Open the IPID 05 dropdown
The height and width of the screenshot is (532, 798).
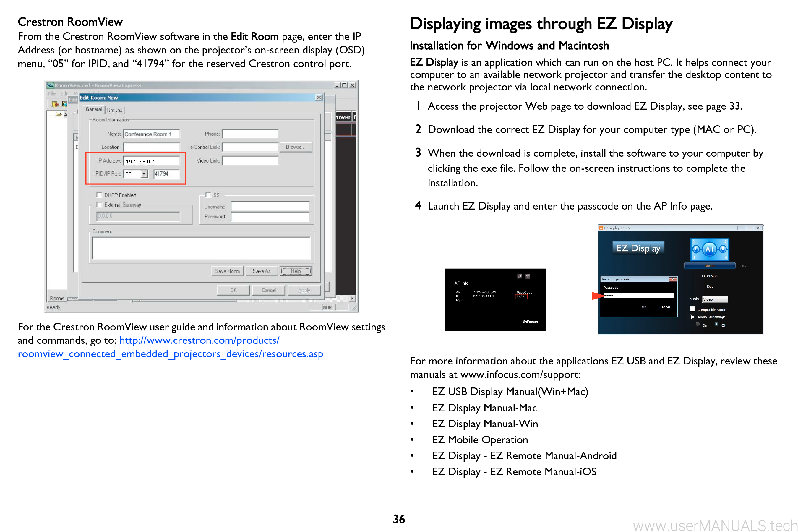tap(144, 174)
